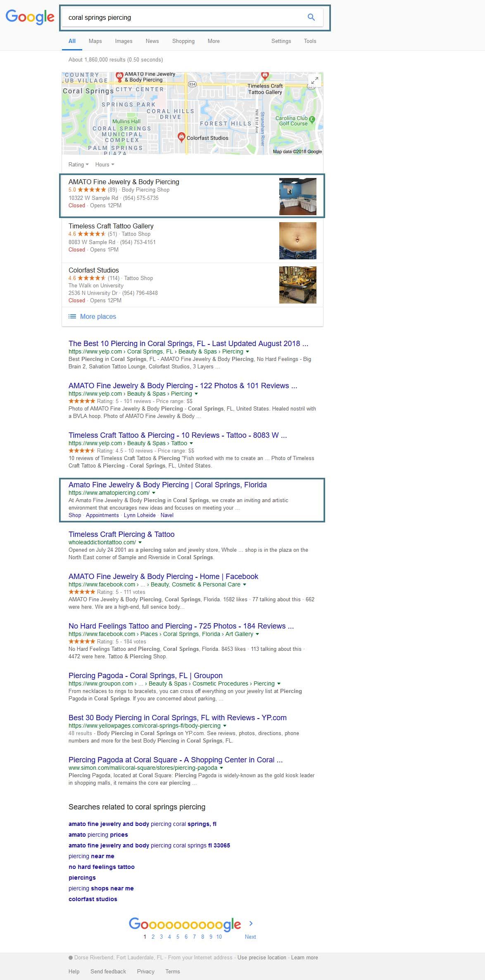Switch to the Images tab

pyautogui.click(x=124, y=41)
